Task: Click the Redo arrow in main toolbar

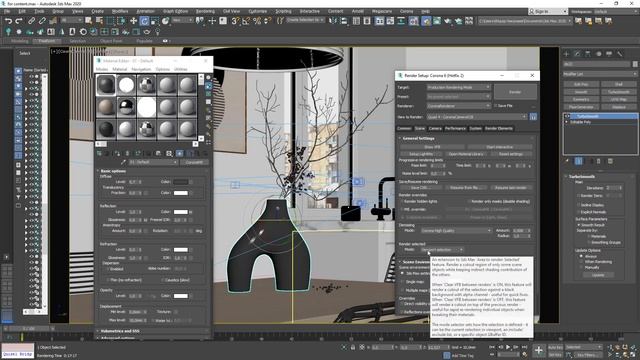Action: pyautogui.click(x=19, y=20)
